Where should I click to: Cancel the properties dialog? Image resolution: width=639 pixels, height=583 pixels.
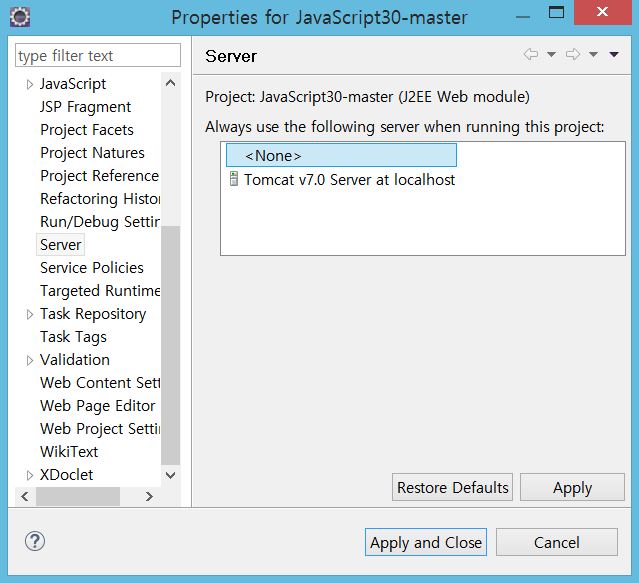click(557, 542)
